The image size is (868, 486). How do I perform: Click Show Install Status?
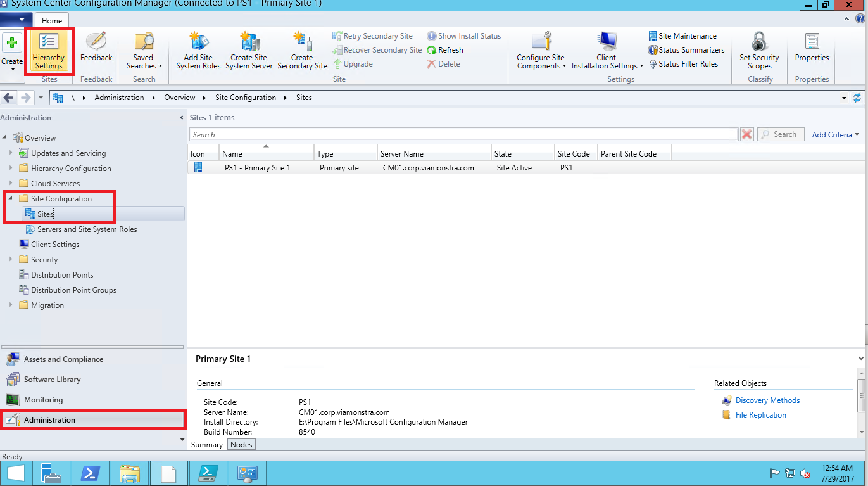click(464, 36)
